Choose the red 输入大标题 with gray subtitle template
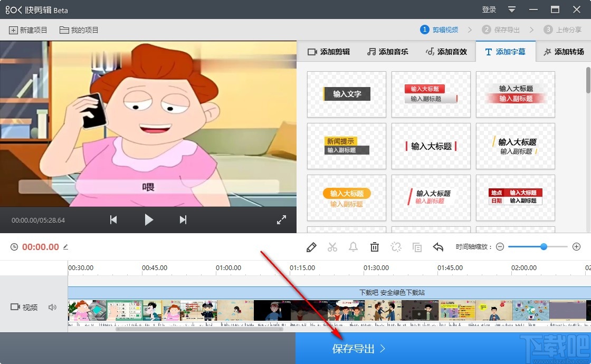 (x=431, y=94)
